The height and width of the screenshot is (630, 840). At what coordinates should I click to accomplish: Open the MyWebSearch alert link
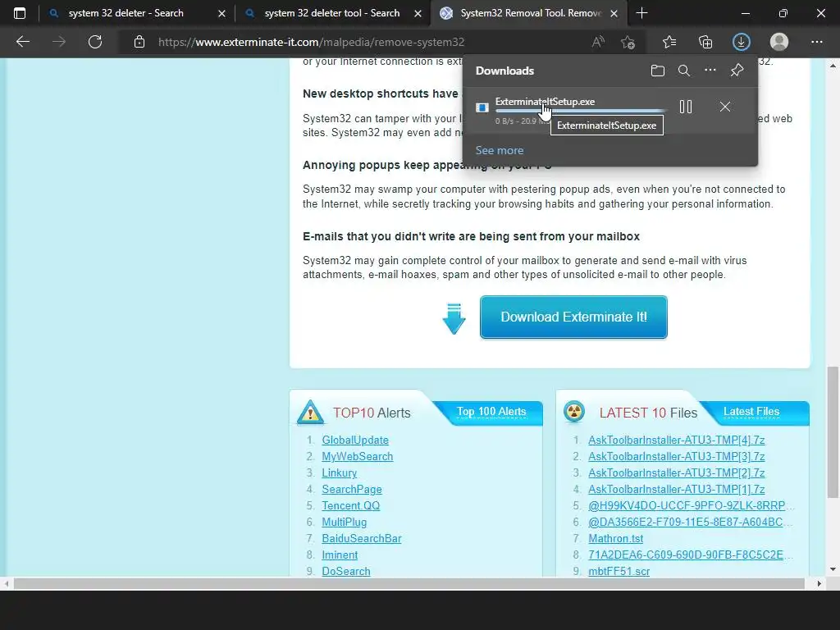[358, 456]
